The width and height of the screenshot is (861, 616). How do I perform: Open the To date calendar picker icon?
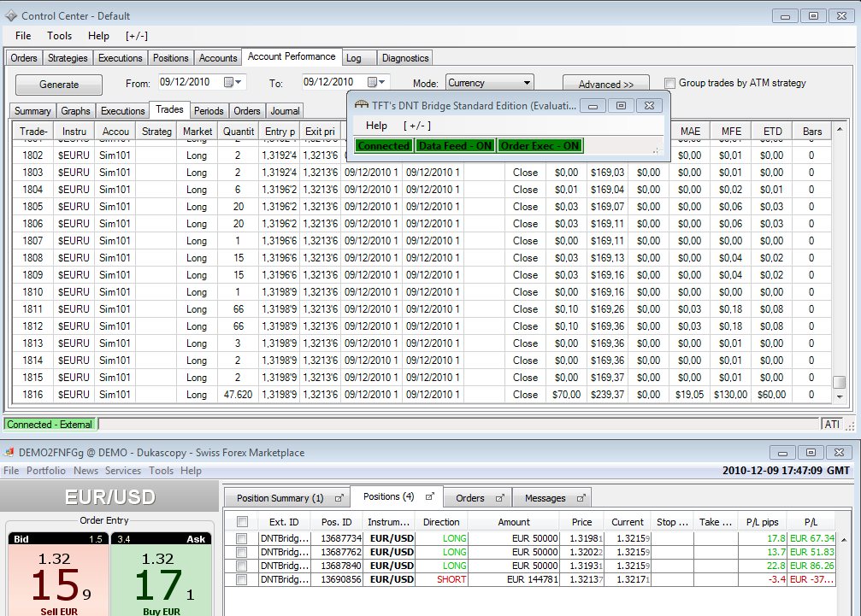coord(372,82)
